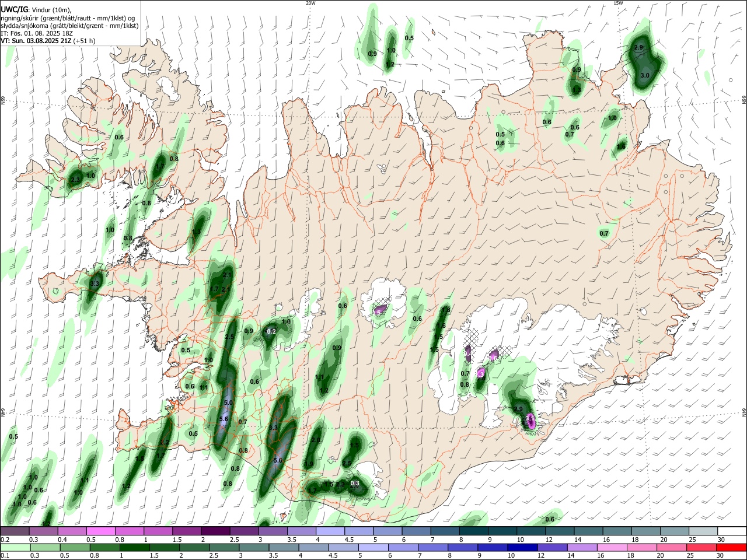
Task: Click the '0.2' label in the upper legend
Action: click(5, 540)
